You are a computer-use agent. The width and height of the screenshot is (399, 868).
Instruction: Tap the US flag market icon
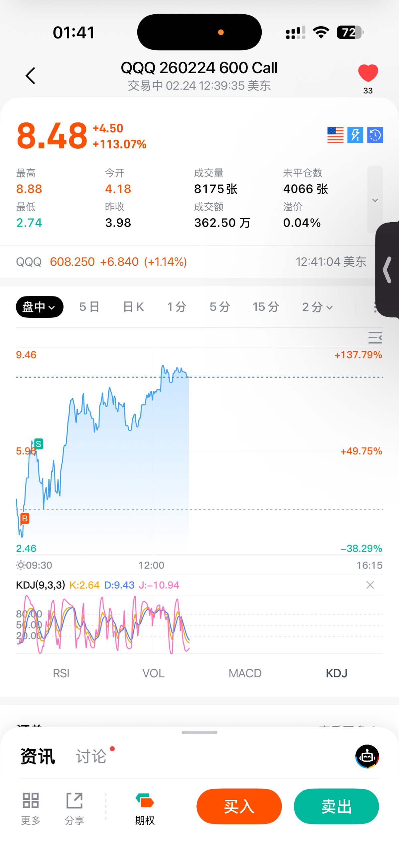[x=335, y=135]
